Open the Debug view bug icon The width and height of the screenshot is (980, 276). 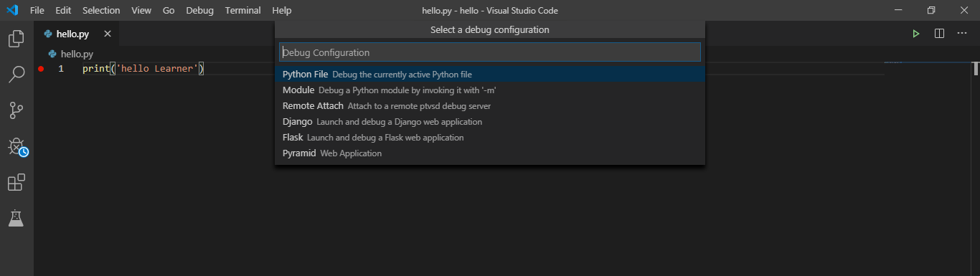pyautogui.click(x=17, y=147)
